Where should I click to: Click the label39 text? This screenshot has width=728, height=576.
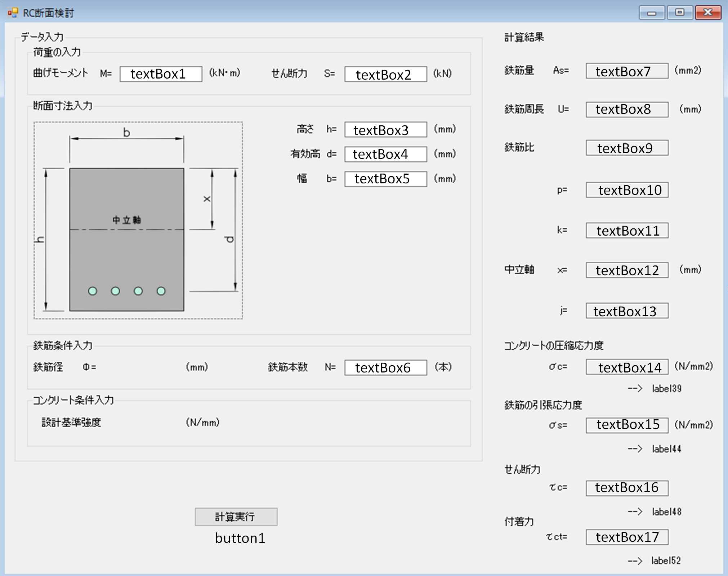click(x=667, y=388)
